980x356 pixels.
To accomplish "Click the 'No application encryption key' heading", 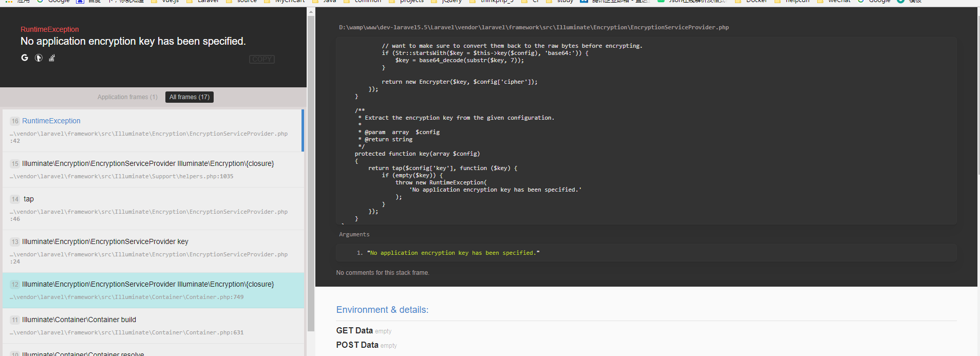I will (133, 41).
